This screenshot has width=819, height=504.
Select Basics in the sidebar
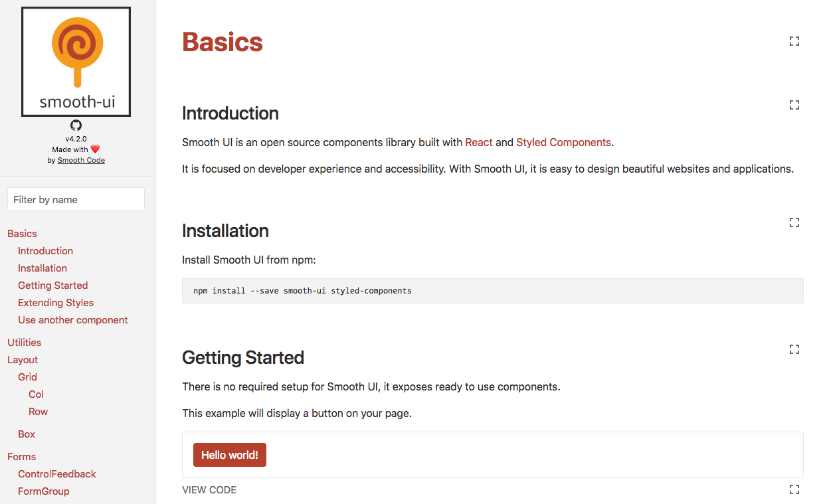[x=22, y=234]
